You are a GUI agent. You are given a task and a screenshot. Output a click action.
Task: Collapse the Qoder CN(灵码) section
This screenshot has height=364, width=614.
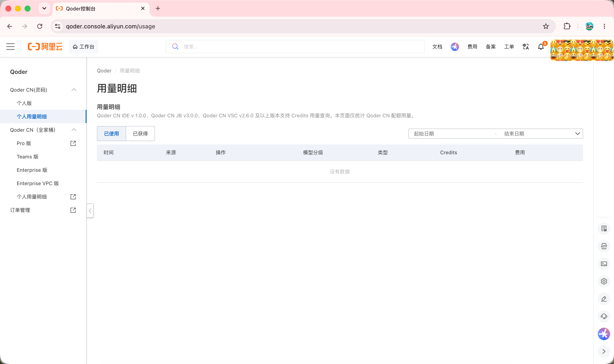tap(74, 90)
